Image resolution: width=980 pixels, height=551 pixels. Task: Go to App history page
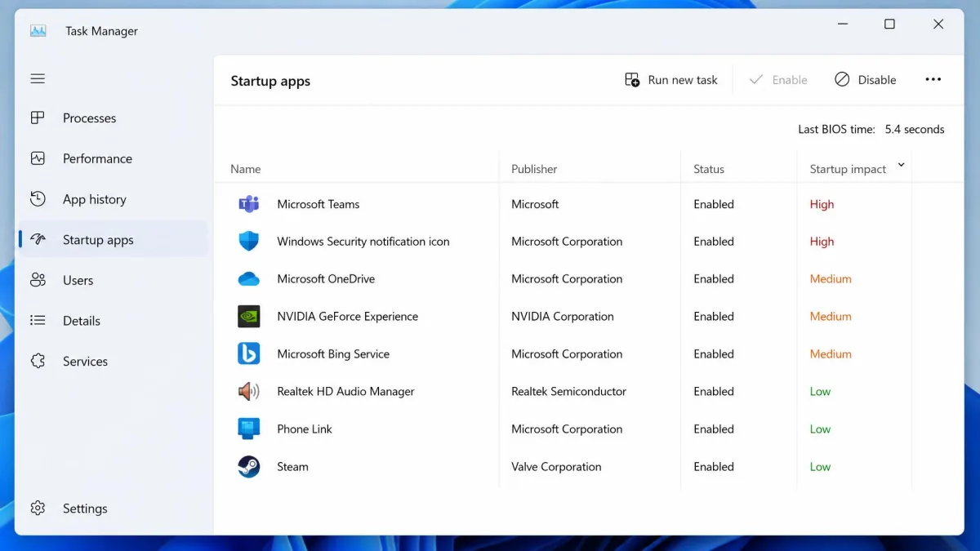(113, 199)
